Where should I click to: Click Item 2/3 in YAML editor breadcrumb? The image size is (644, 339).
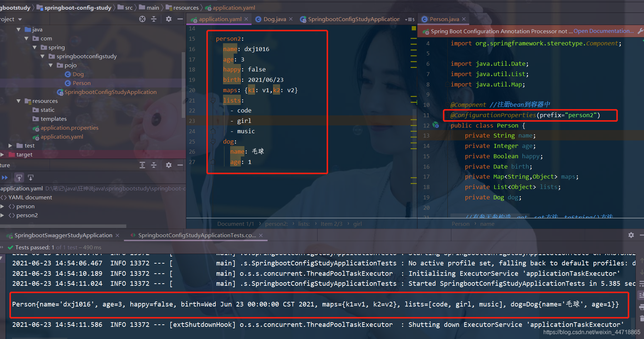[331, 224]
